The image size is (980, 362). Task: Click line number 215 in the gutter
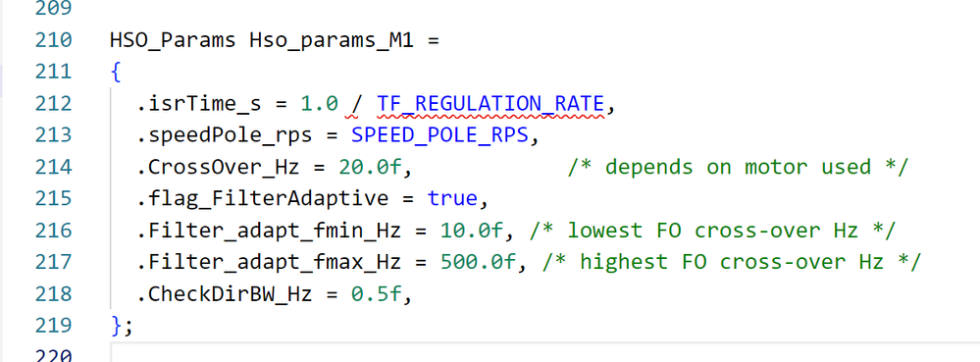[53, 199]
